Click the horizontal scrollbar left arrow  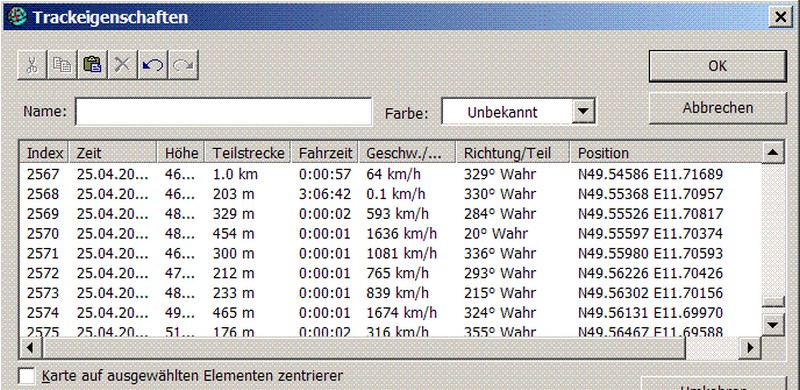(32, 348)
